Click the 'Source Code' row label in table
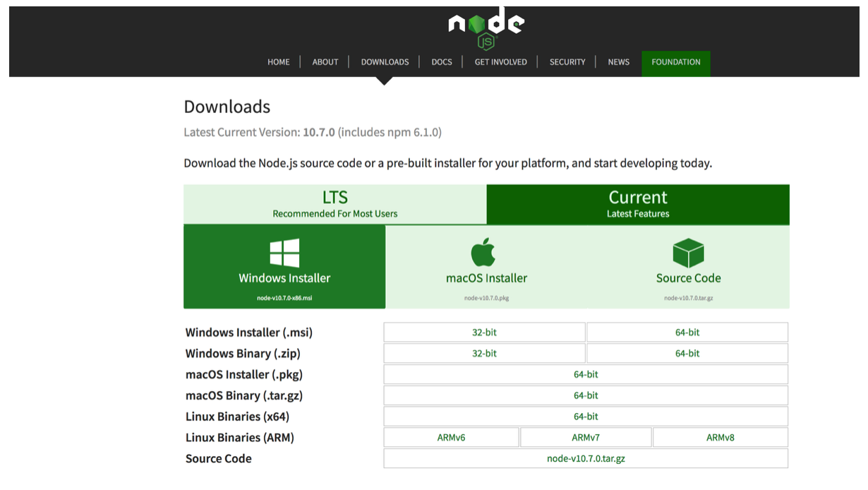Viewport: 868px width, 490px height. click(219, 459)
